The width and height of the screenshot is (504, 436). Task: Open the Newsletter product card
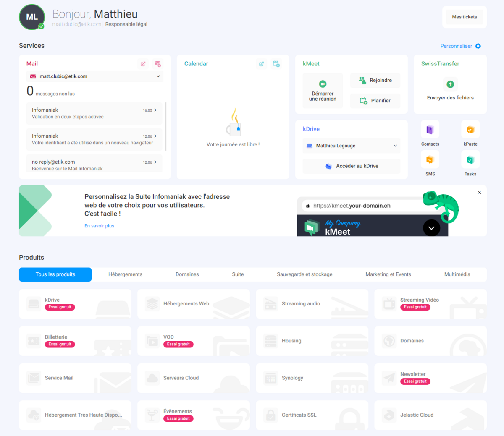point(430,378)
